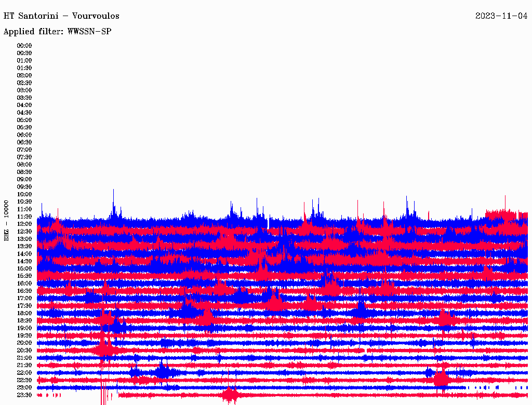Viewport: 532px width, 405px height.
Task: Select the 12:00 time label
Action: [x=24, y=224]
